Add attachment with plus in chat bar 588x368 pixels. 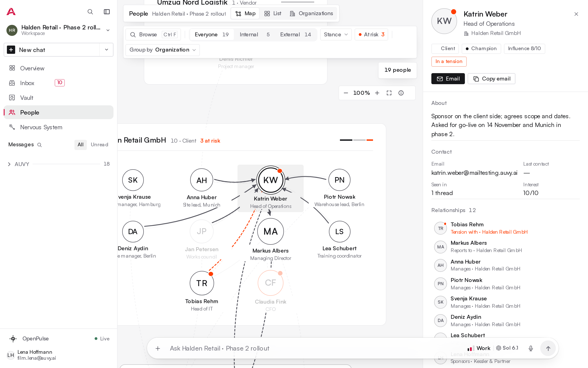[x=158, y=348]
